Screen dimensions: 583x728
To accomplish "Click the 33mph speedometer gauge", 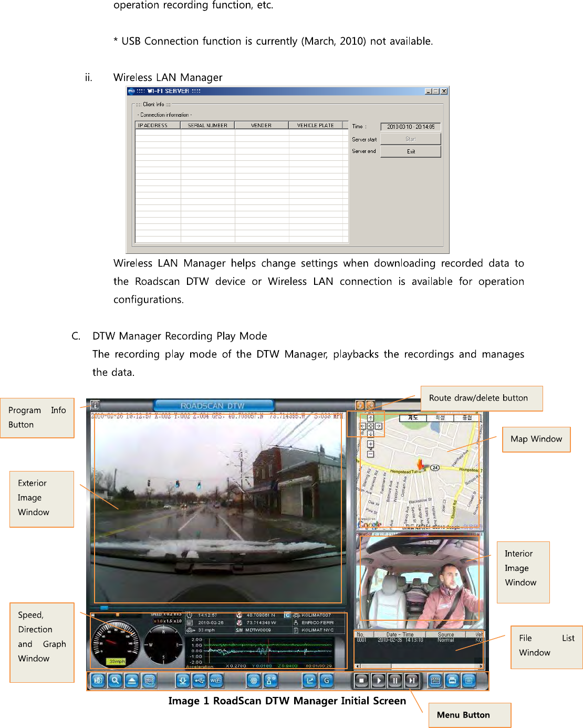I will tap(116, 644).
